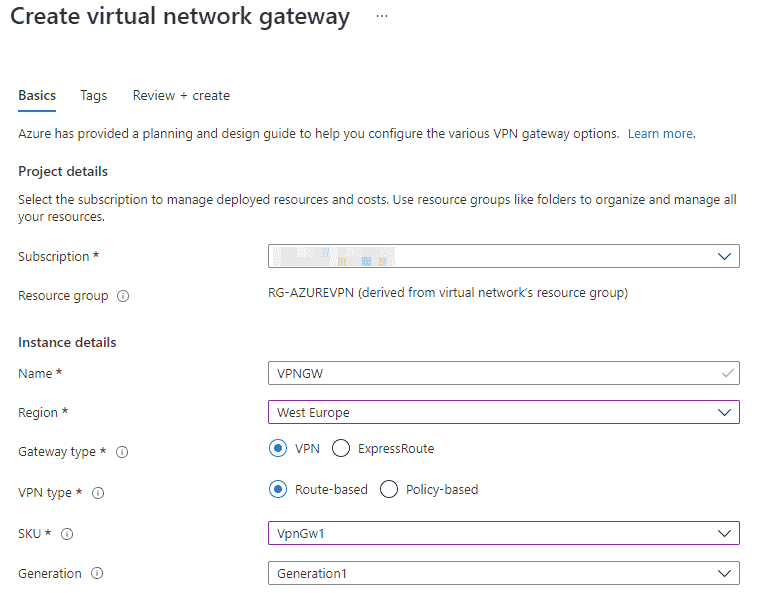Open the Region dropdown showing West Europe

click(504, 412)
